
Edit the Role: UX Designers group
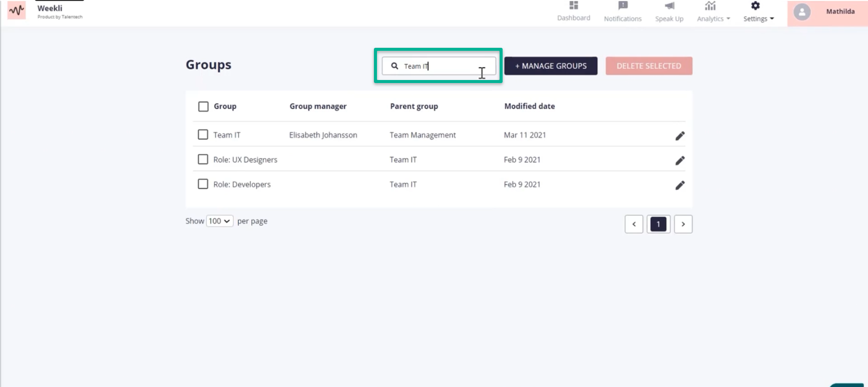[x=680, y=161]
